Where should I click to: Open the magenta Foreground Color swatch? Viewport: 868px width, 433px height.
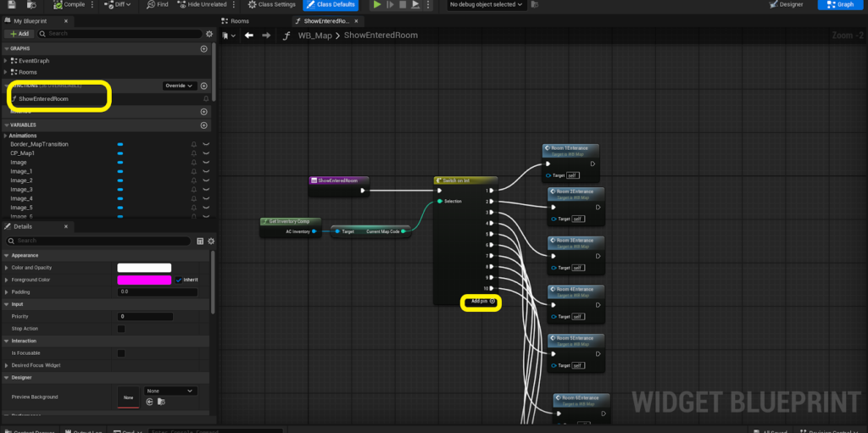144,280
